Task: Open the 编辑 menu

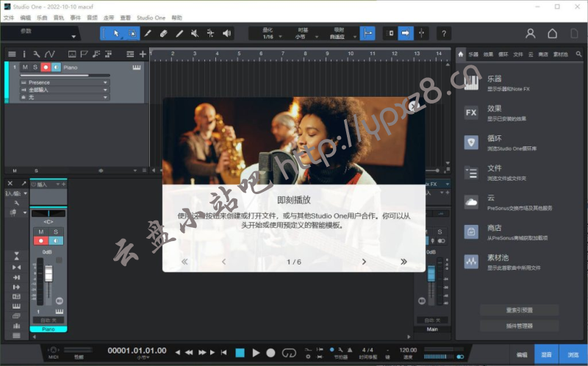Action: tap(26, 18)
